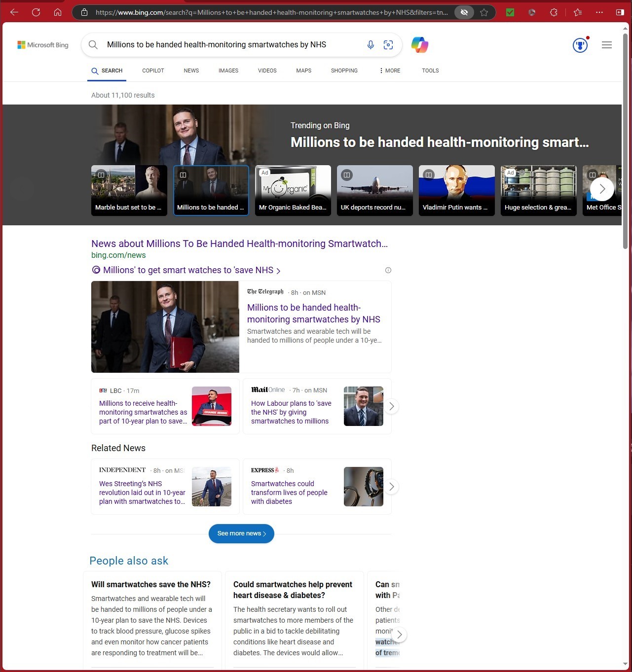Launch the Copilot colorful icon
Image resolution: width=632 pixels, height=672 pixels.
pyautogui.click(x=420, y=45)
